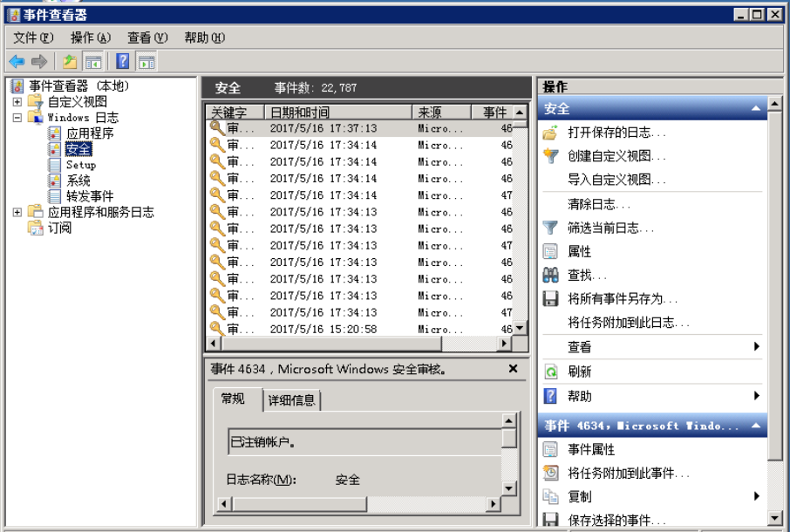
Task: Click the 应用程序 log icon in tree
Action: pyautogui.click(x=54, y=133)
